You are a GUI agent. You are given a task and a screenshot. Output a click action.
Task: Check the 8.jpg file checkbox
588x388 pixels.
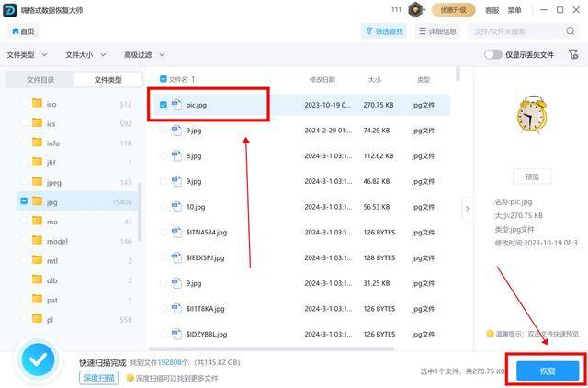click(x=164, y=156)
